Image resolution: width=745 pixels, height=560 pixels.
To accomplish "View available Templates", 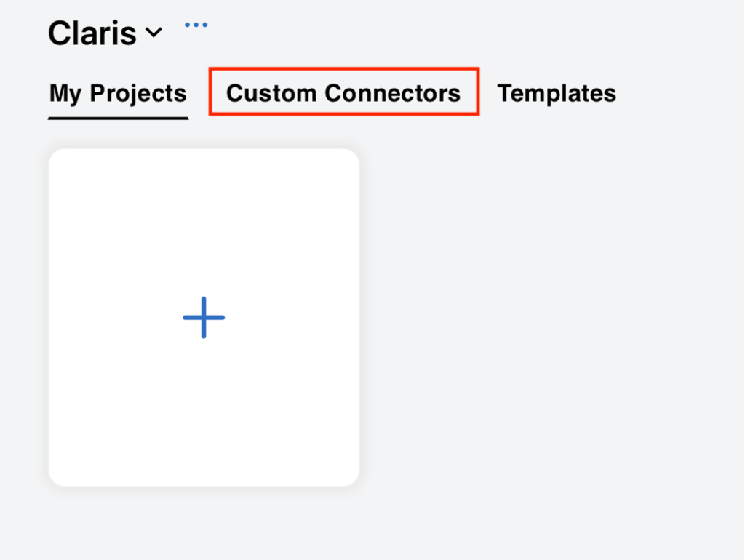I will pos(557,92).
